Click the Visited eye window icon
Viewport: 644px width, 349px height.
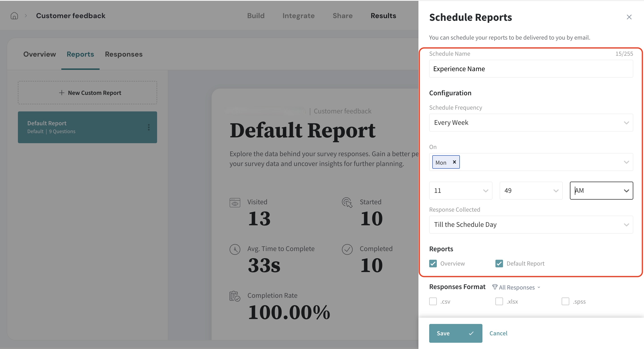235,203
